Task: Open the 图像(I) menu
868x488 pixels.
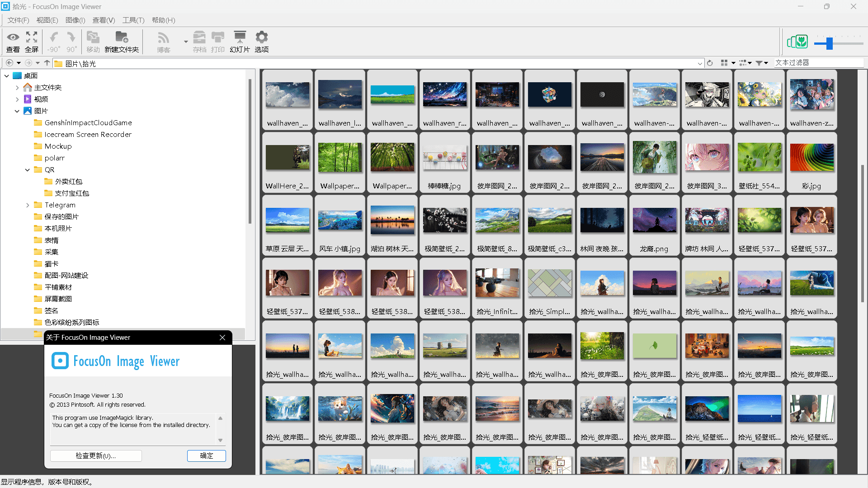Action: pyautogui.click(x=75, y=20)
